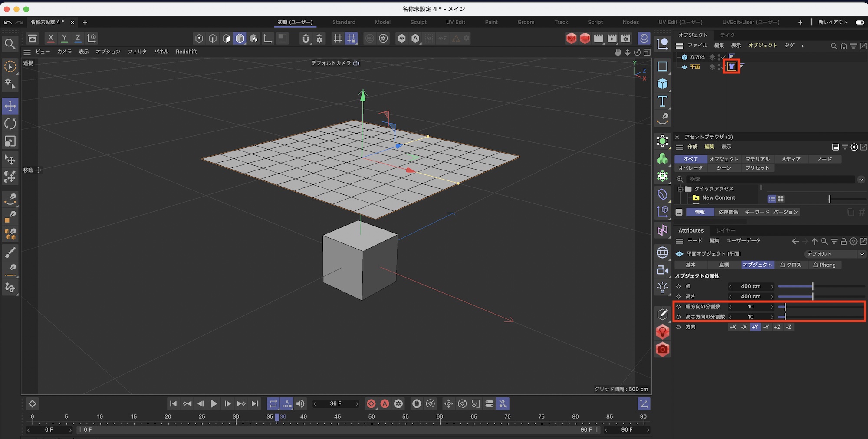Click the Text spline tool icon
Screen dimensions: 868x439
(x=662, y=102)
